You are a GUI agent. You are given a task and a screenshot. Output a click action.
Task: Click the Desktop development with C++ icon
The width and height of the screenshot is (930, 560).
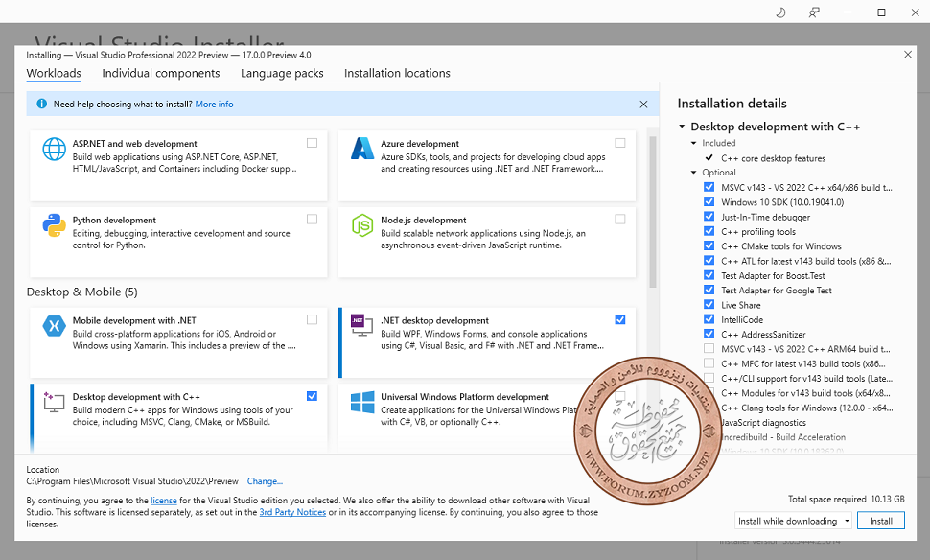(x=54, y=402)
